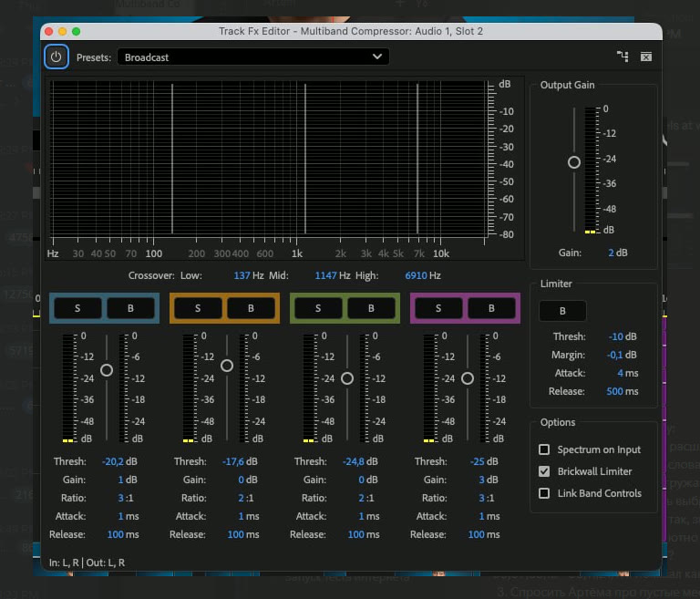
Task: Solo the purple high band
Action: click(x=438, y=308)
